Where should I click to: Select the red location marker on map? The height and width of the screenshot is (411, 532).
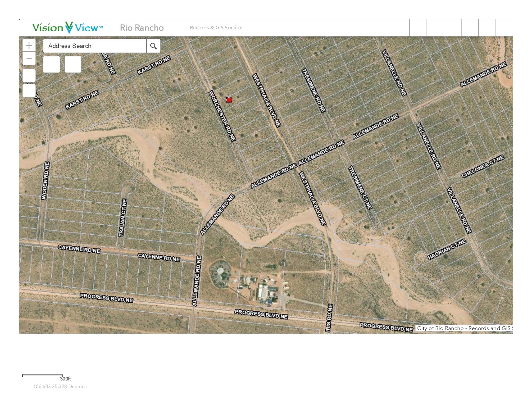pyautogui.click(x=229, y=100)
